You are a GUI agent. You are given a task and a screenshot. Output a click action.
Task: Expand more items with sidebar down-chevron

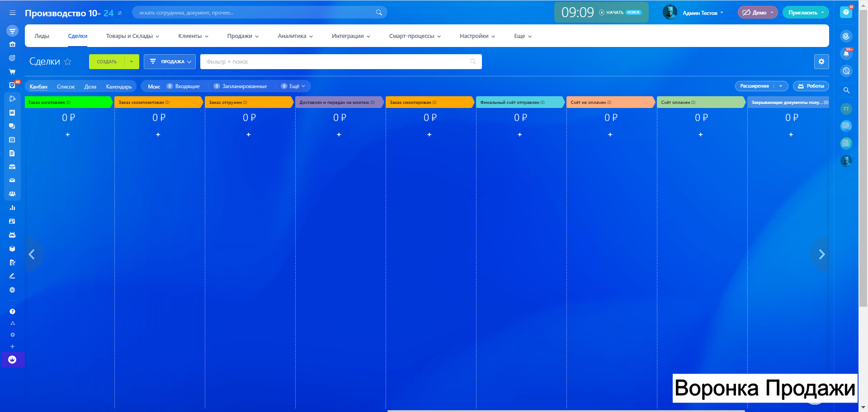[12, 290]
